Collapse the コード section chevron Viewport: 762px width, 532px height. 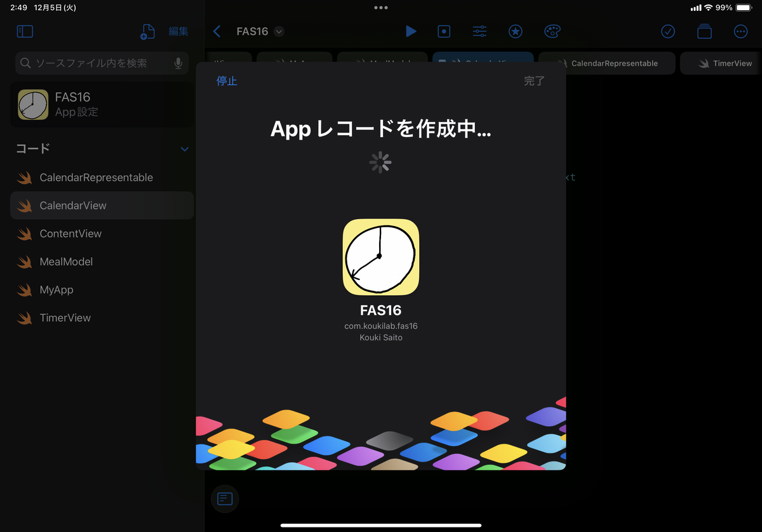[185, 149]
